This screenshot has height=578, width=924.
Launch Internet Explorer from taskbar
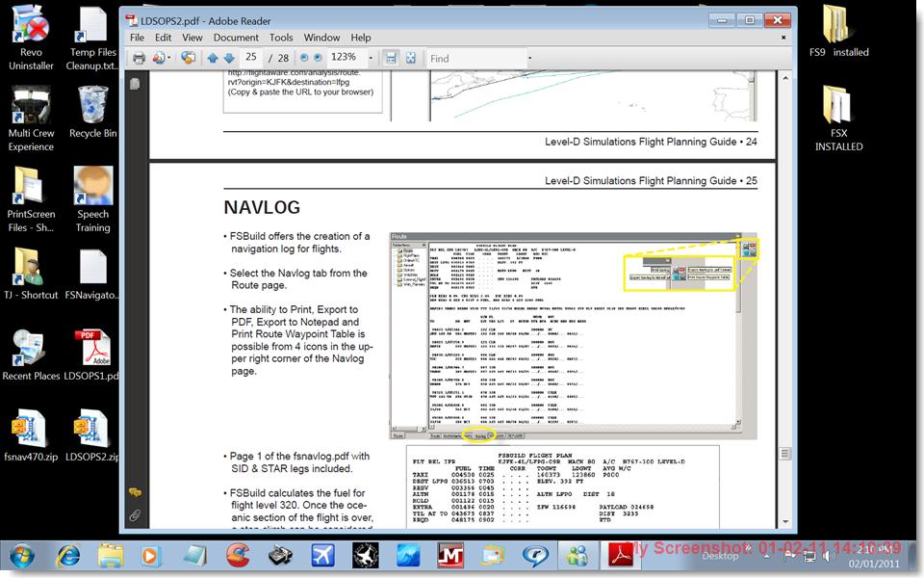click(69, 556)
